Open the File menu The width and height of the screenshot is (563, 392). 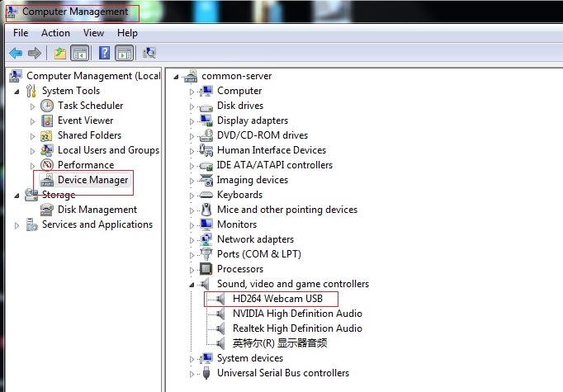(x=21, y=33)
